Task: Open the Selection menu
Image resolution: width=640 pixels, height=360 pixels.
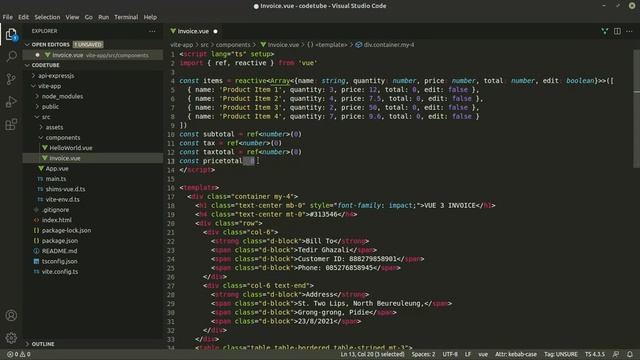Action: click(47, 17)
